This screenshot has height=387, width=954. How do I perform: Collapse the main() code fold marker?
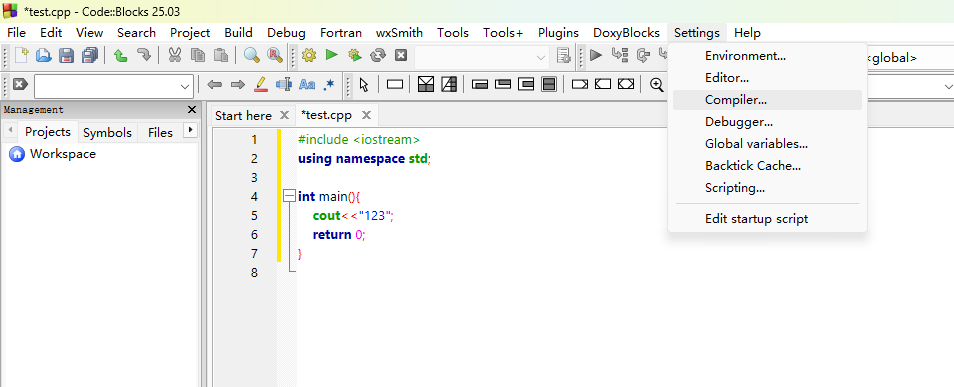click(x=290, y=197)
